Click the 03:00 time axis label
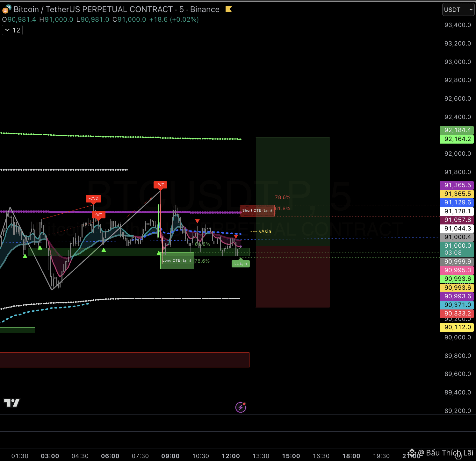 (50, 456)
